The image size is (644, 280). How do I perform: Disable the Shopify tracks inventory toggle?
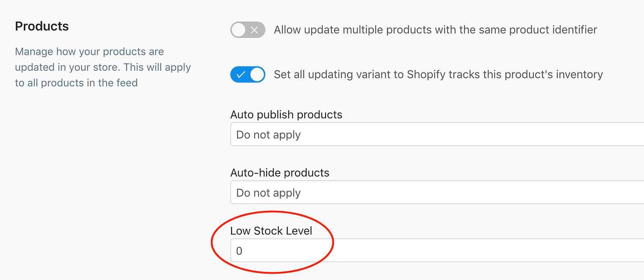click(248, 74)
